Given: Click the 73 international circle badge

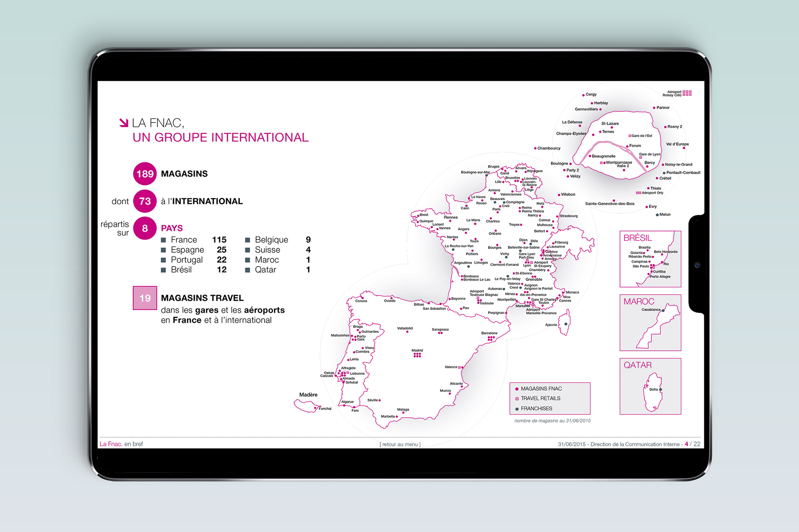Looking at the screenshot, I should (x=145, y=201).
